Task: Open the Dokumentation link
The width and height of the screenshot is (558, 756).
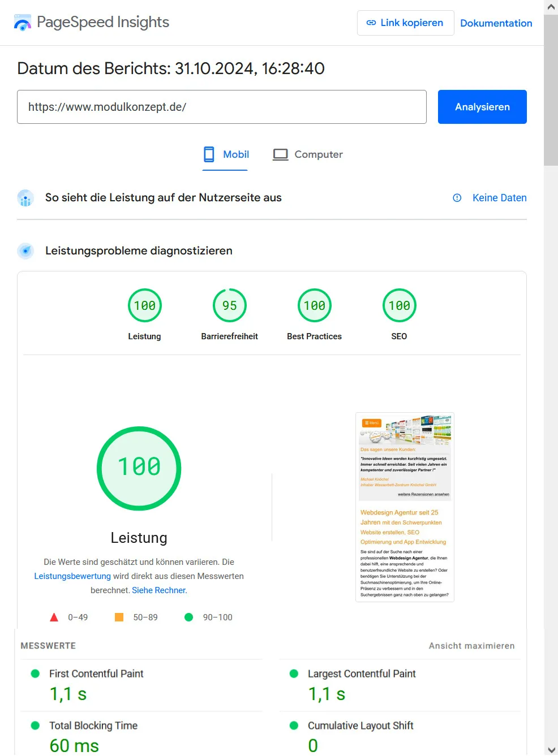Action: click(496, 23)
